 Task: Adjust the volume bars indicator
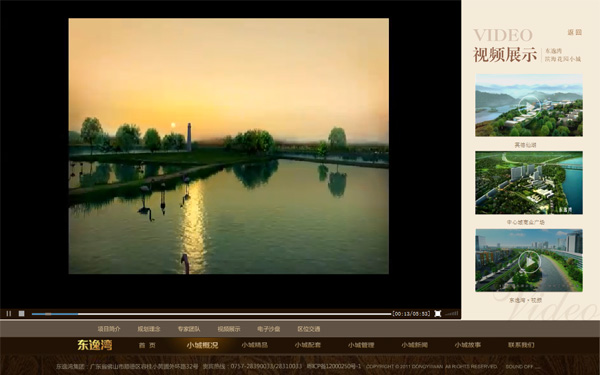pos(452,314)
